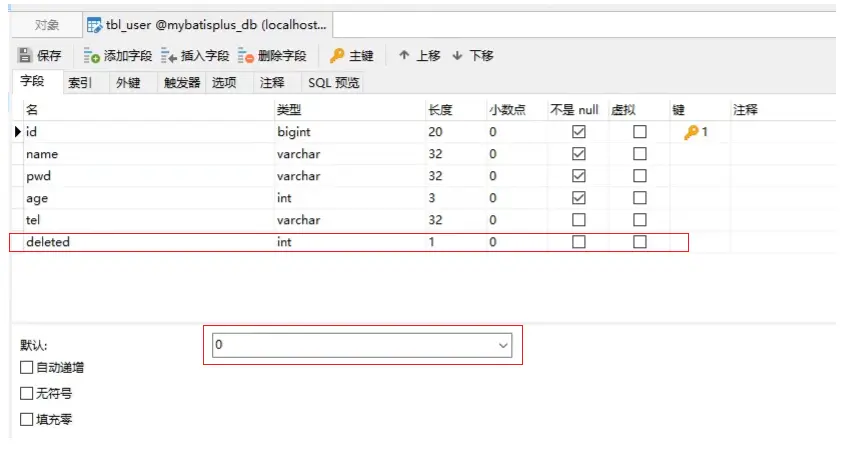Image resolution: width=846 pixels, height=450 pixels.
Task: Toggle Not null checkbox for name
Action: tap(579, 154)
